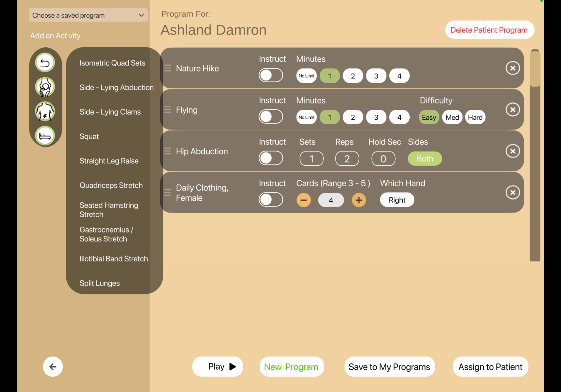The height and width of the screenshot is (392, 561).
Task: Change the Which Hand Right selector
Action: [397, 200]
